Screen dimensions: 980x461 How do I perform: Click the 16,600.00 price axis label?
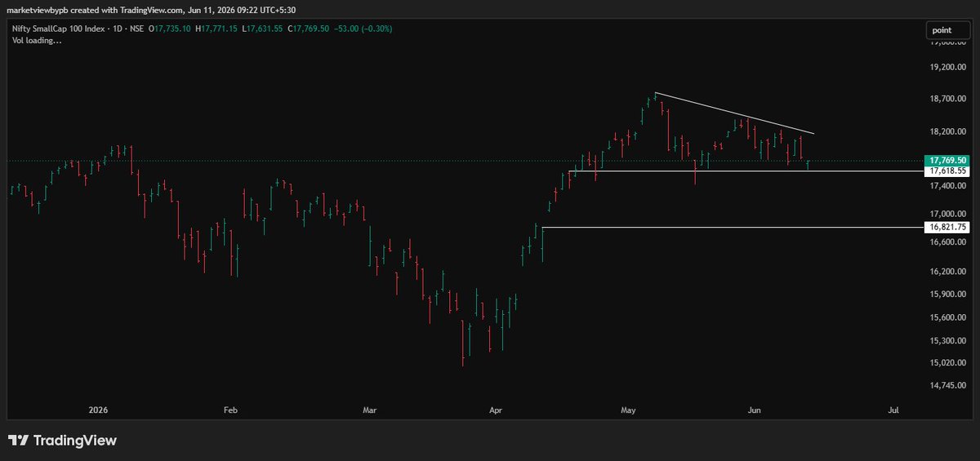(x=947, y=242)
